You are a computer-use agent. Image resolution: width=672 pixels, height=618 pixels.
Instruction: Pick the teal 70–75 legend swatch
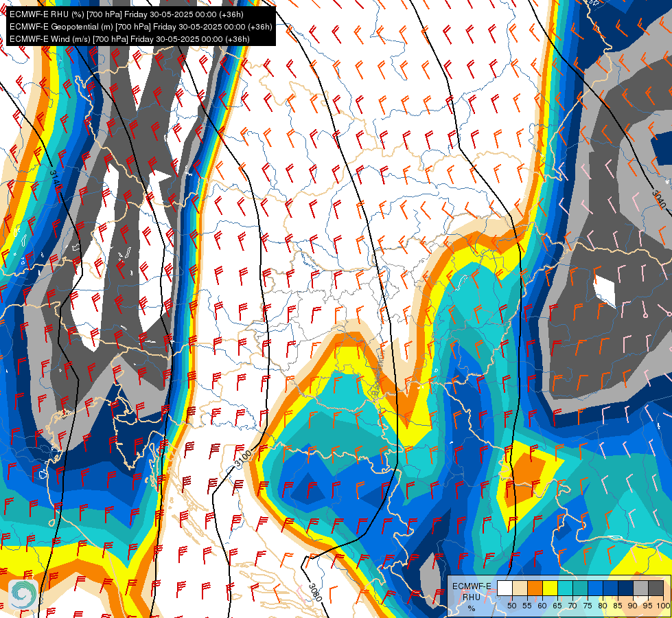pyautogui.click(x=580, y=588)
